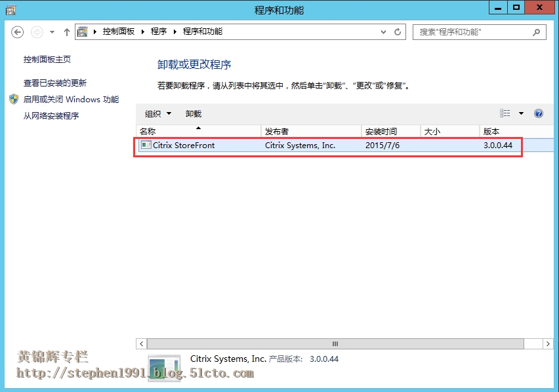Select 程序 in the breadcrumb path

tap(159, 31)
